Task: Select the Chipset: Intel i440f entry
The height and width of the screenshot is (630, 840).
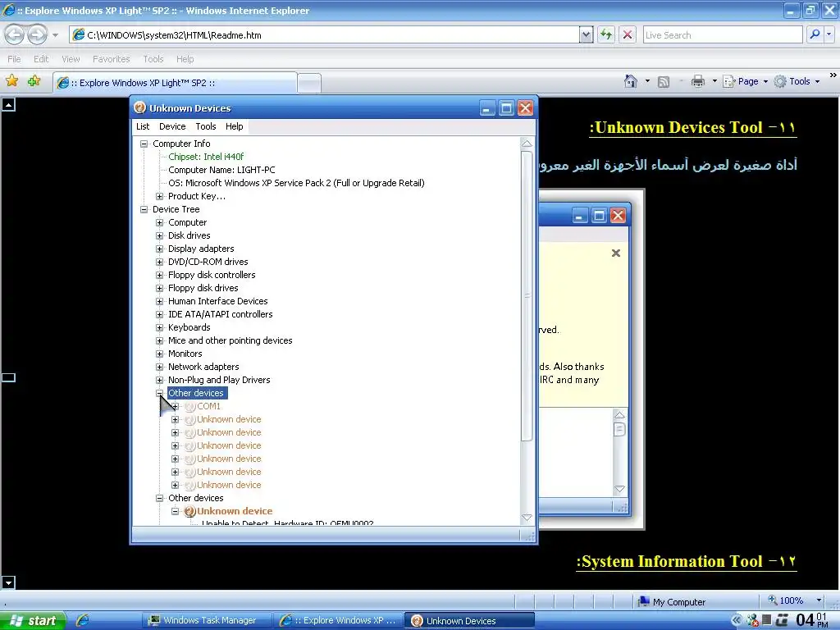Action: (206, 157)
